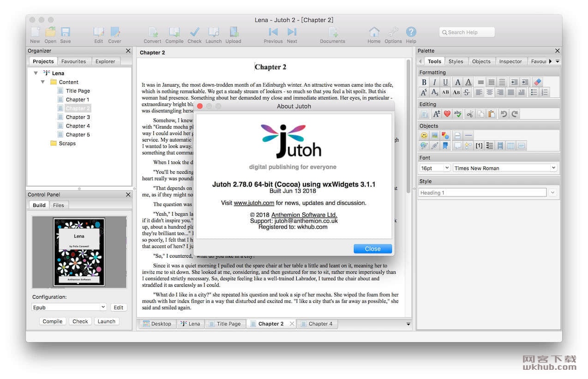Click the red heart icon in Editing
The image size is (588, 379).
[x=447, y=114]
